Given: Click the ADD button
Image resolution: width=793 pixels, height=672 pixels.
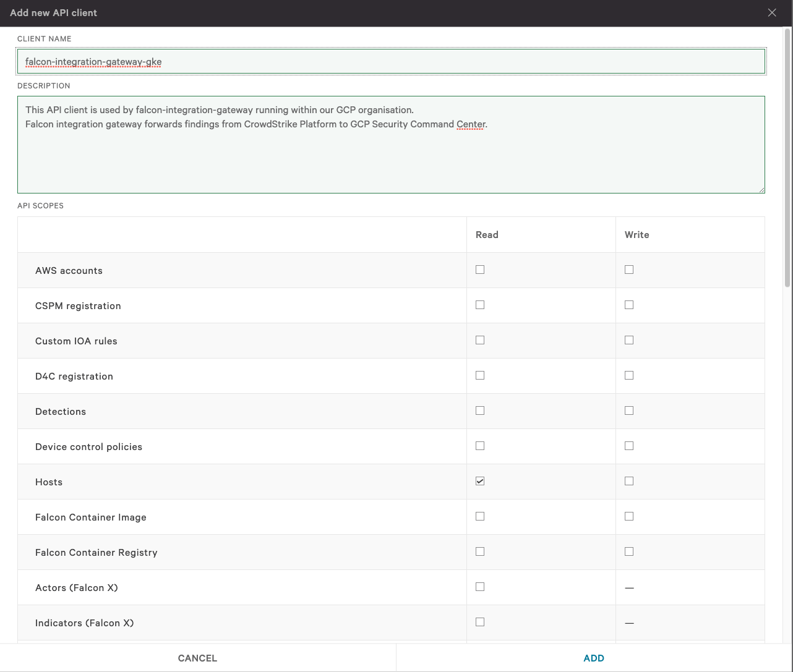Looking at the screenshot, I should pyautogui.click(x=594, y=658).
